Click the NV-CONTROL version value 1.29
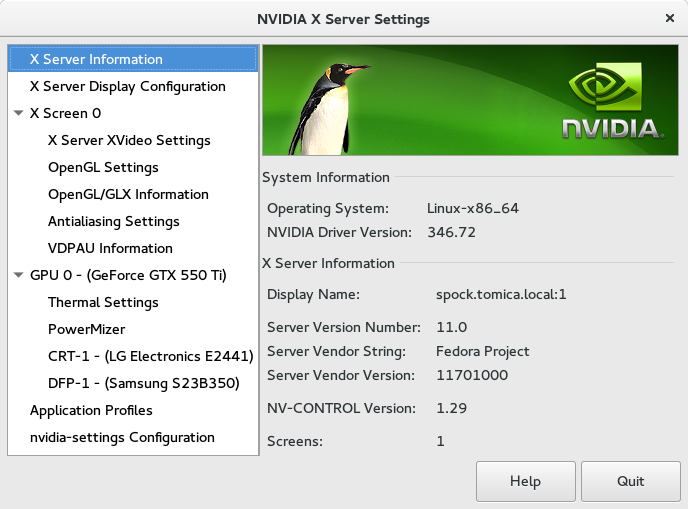Image resolution: width=688 pixels, height=509 pixels. (452, 408)
